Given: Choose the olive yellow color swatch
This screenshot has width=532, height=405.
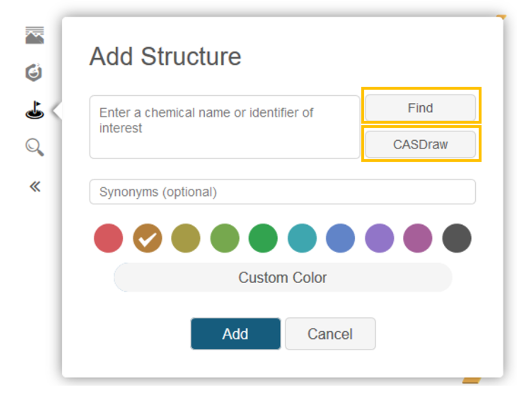Looking at the screenshot, I should (186, 238).
